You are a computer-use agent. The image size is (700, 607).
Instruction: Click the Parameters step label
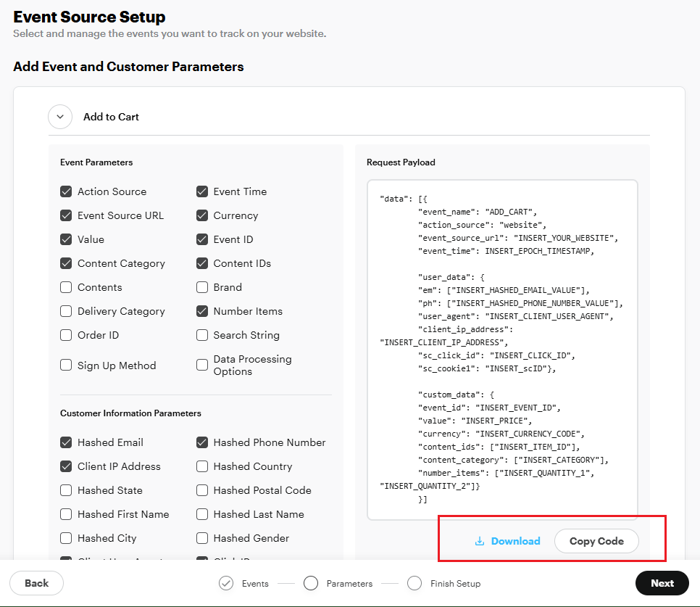click(349, 583)
